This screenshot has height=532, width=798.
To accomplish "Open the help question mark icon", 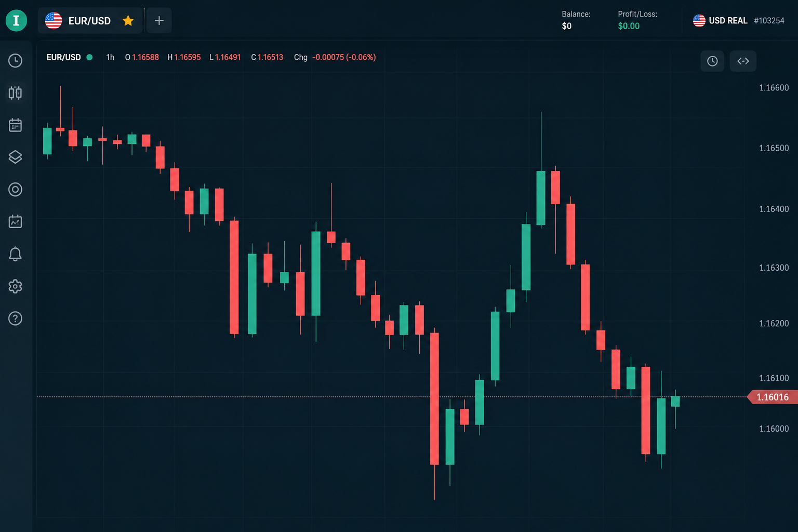I will [15, 318].
